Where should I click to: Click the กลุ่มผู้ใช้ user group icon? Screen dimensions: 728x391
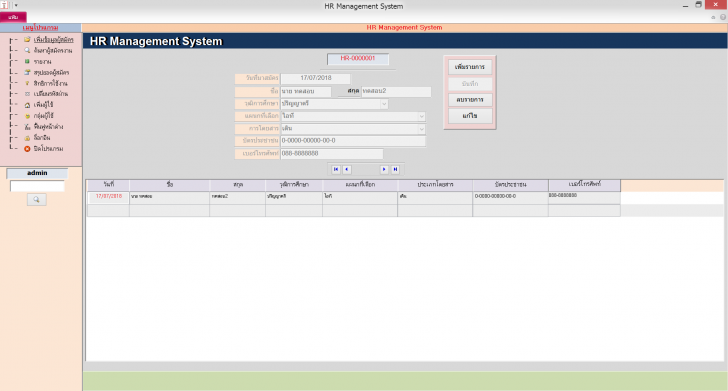tap(27, 116)
